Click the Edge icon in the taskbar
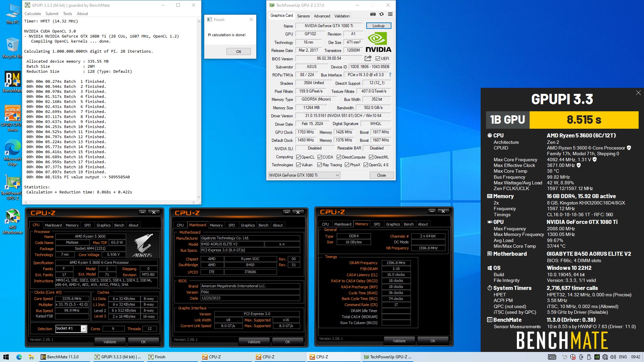Image resolution: width=644 pixels, height=362 pixels. 19,357
